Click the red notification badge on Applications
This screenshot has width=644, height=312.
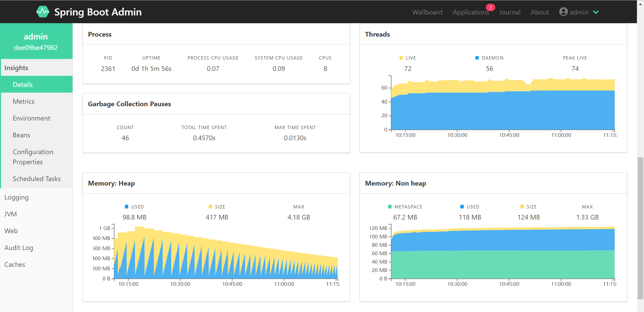tap(490, 7)
